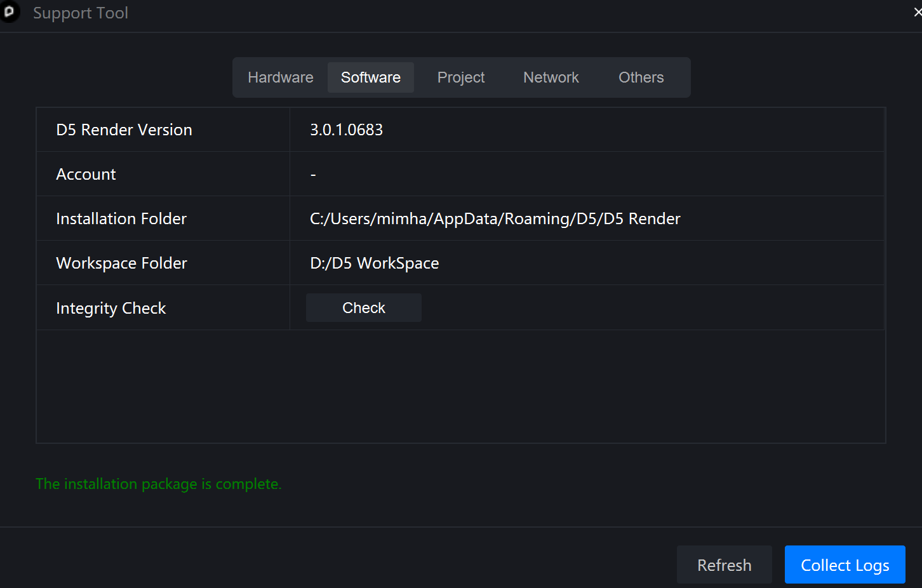Viewport: 922px width, 588px height.
Task: Show the Others tab
Action: [x=641, y=77]
